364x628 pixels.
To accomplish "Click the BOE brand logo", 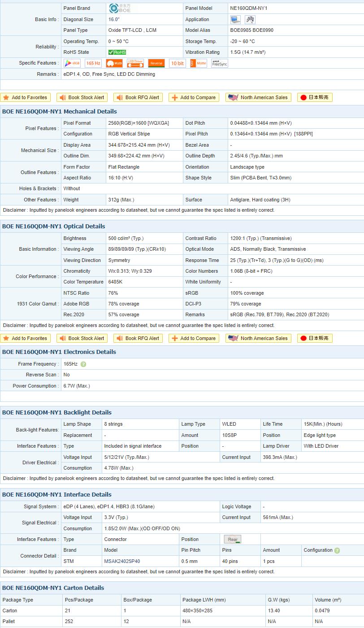I will click(x=120, y=8).
